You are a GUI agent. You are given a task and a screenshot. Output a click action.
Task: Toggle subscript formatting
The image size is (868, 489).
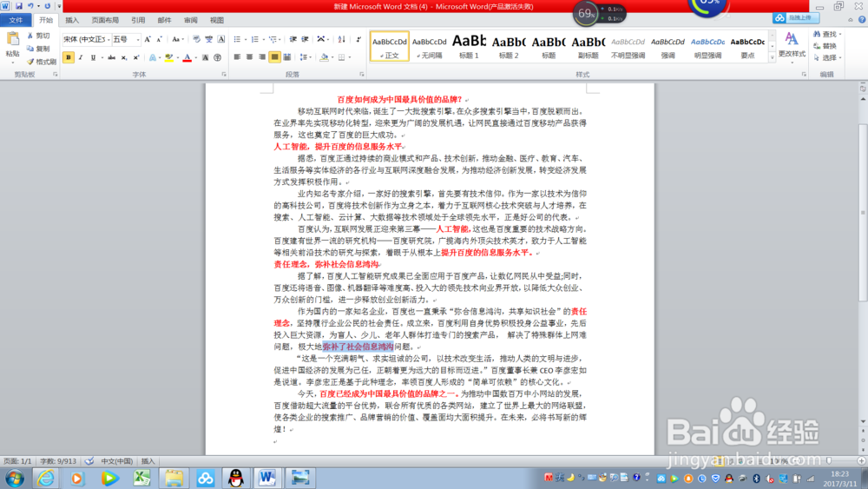124,57
